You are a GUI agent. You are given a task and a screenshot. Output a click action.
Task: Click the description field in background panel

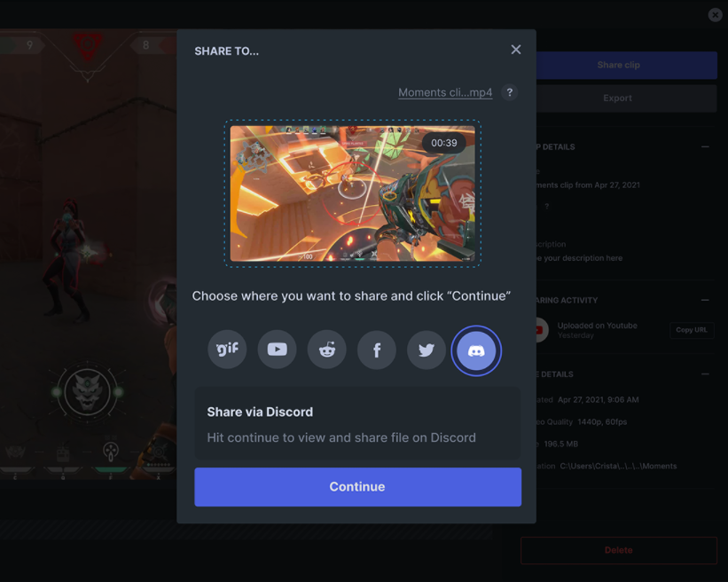point(580,258)
